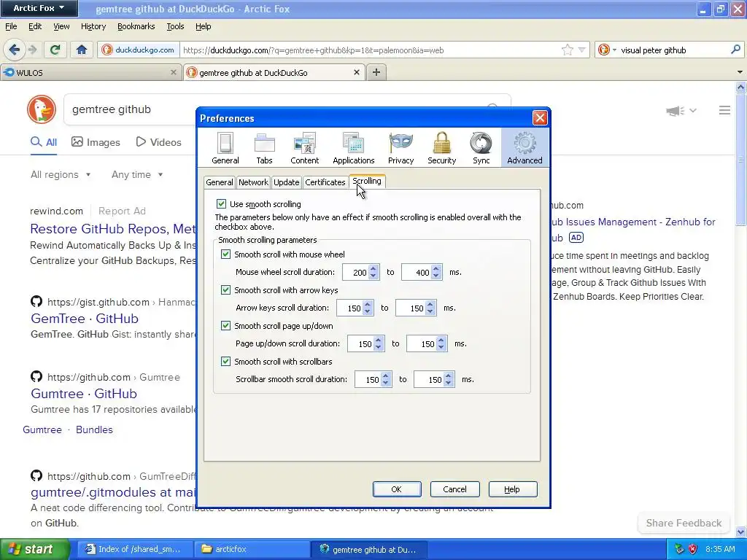The image size is (747, 560).
Task: Open a new tab with plus button
Action: [376, 72]
